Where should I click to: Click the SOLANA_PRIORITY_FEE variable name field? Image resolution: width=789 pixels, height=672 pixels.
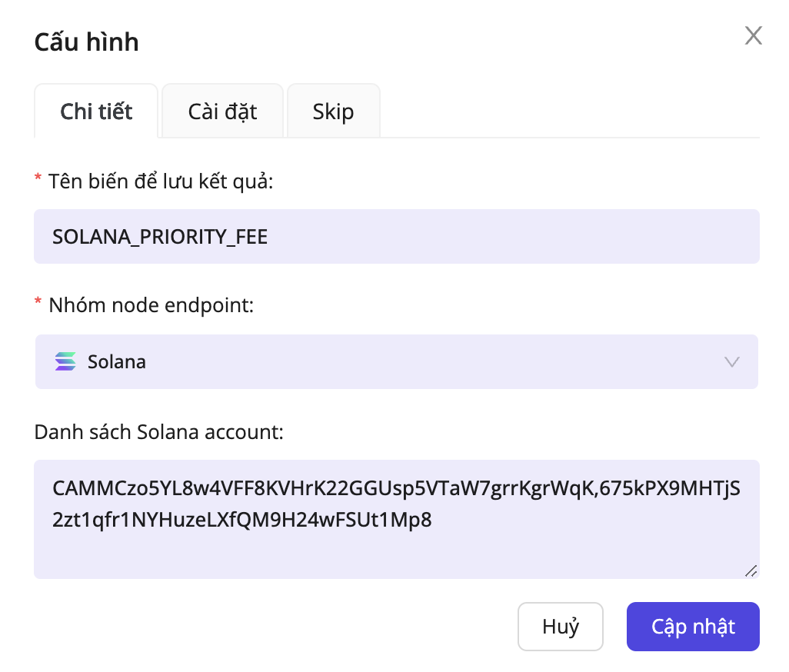396,237
